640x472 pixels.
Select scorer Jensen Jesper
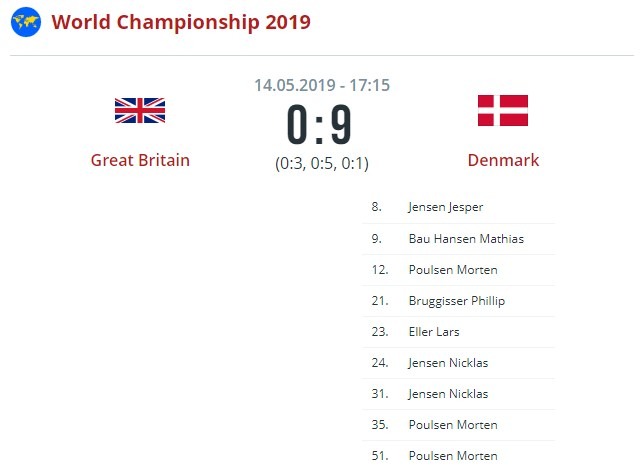[445, 208]
